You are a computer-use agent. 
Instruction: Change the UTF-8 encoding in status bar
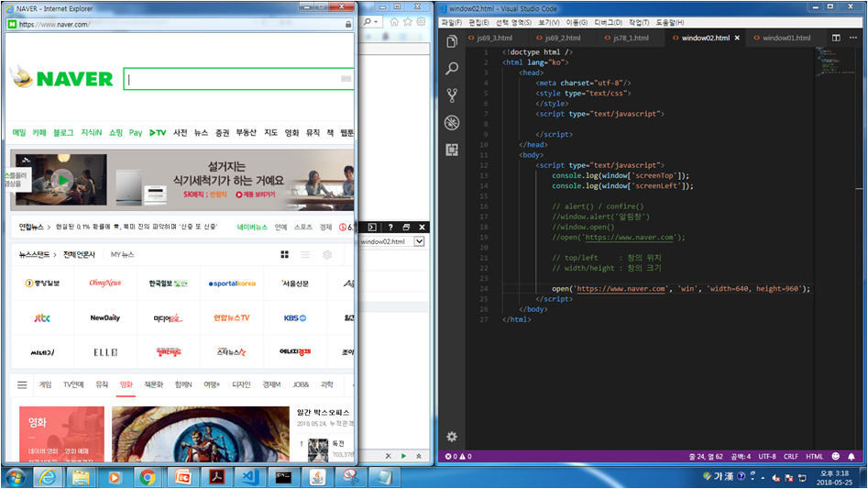click(766, 456)
